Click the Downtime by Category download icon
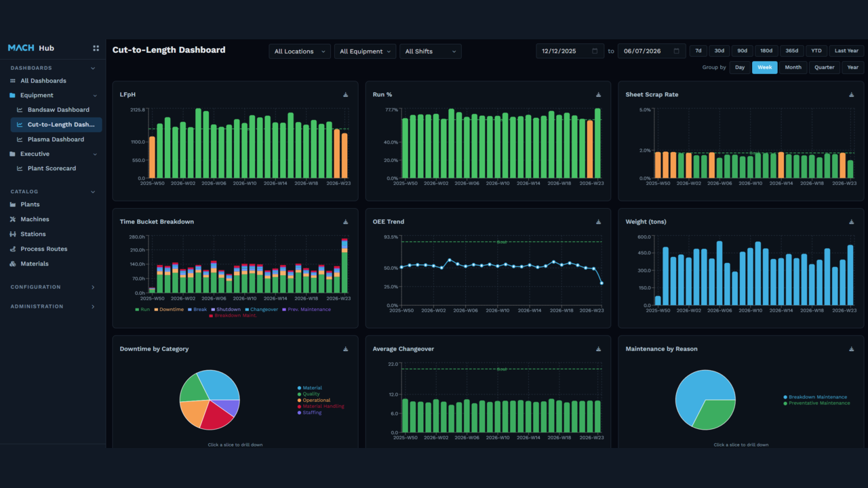Image resolution: width=868 pixels, height=488 pixels. (345, 349)
